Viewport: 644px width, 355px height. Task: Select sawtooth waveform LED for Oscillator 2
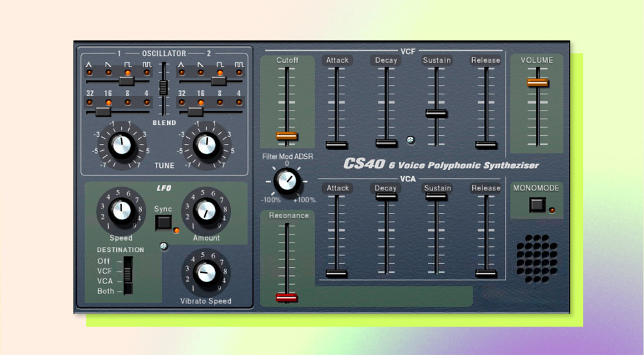pos(201,73)
